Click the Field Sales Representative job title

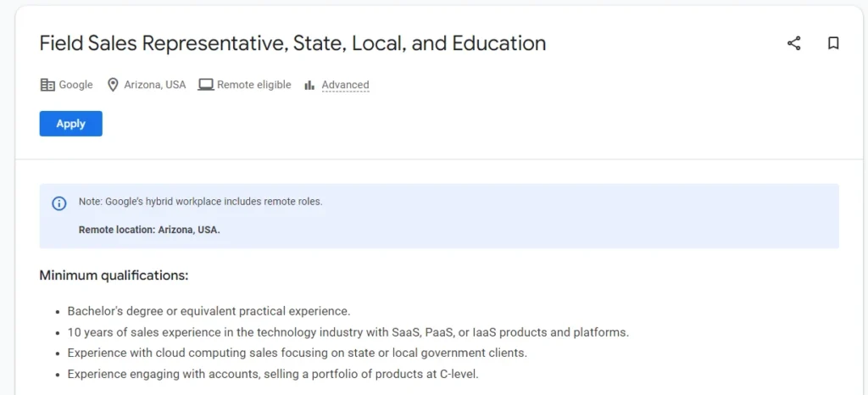pyautogui.click(x=292, y=43)
